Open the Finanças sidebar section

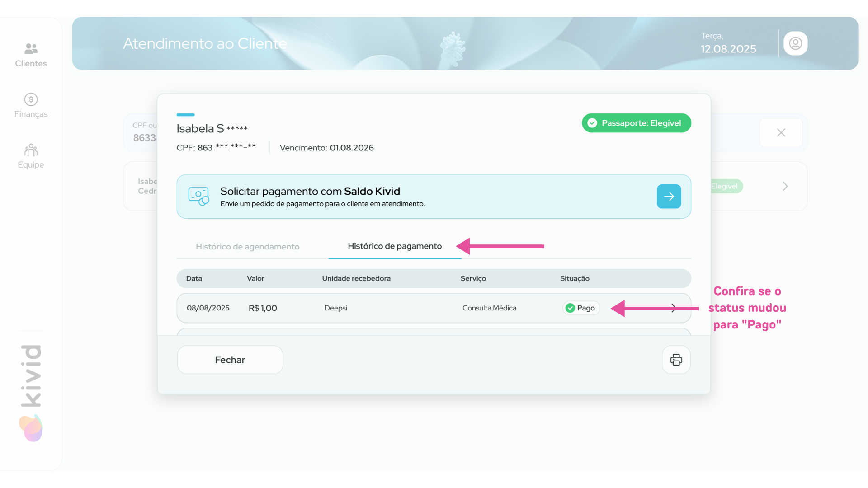click(31, 106)
